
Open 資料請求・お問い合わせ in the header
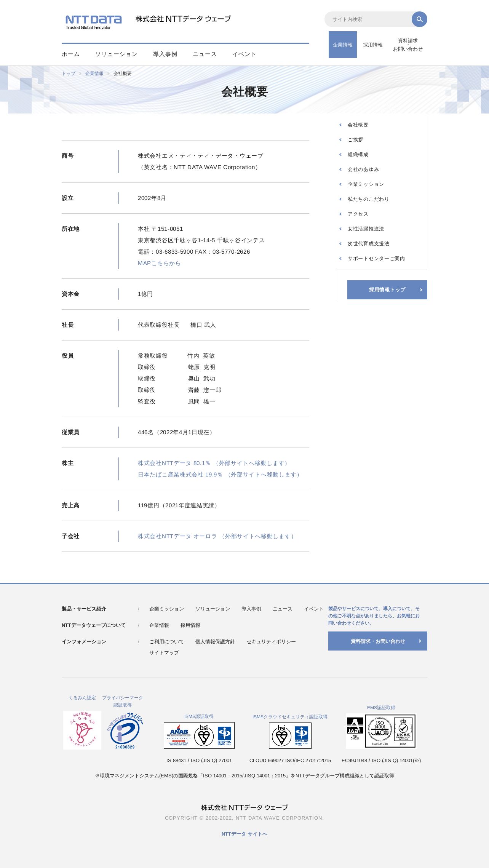pyautogui.click(x=408, y=45)
